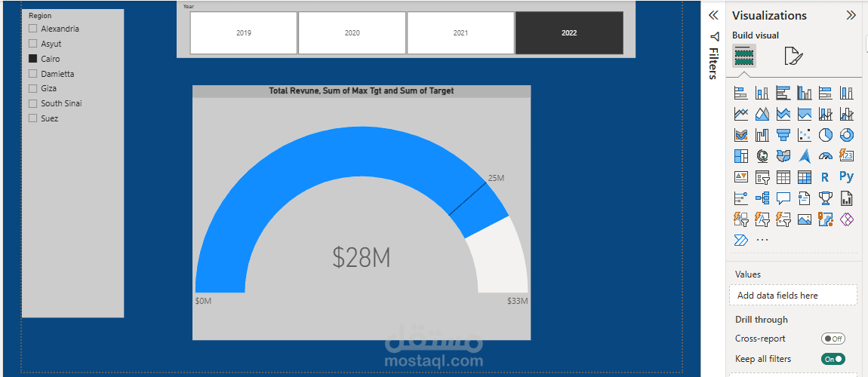Select the Line chart visual
This screenshot has height=377, width=868.
coord(741,114)
